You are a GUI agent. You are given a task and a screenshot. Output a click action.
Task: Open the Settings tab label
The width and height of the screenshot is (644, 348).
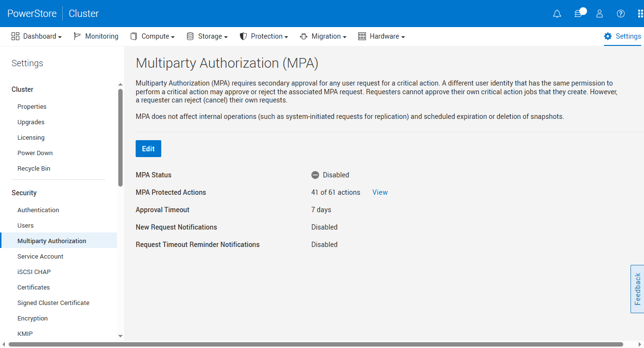[x=629, y=36]
